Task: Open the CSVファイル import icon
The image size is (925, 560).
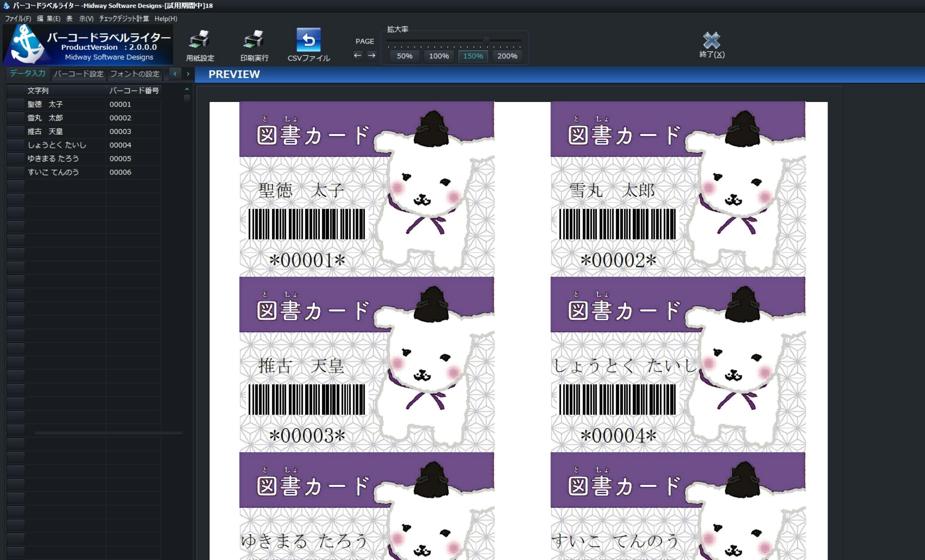Action: 309,45
